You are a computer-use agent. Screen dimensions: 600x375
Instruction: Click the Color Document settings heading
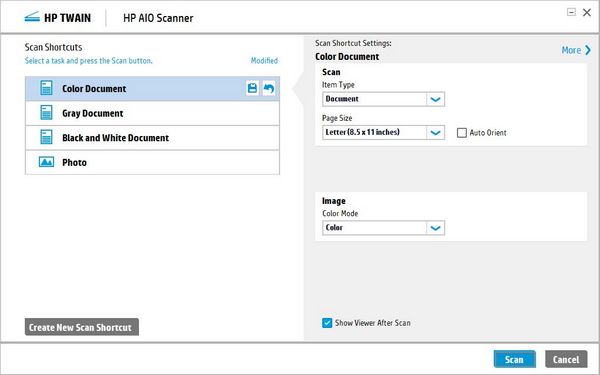pos(347,57)
